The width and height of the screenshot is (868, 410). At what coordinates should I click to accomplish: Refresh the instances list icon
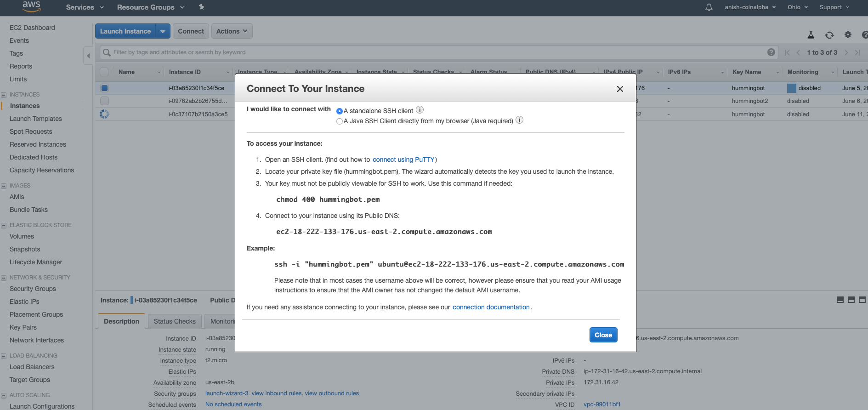tap(829, 35)
